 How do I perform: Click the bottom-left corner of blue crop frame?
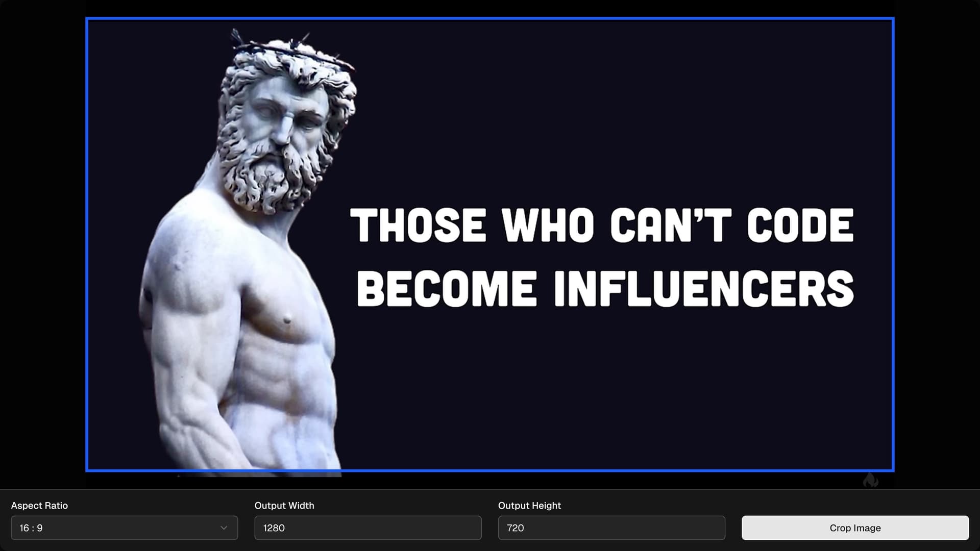87,470
